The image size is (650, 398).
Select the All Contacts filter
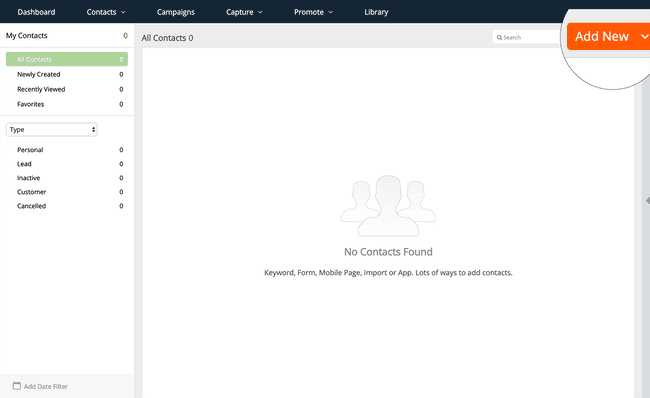click(x=67, y=59)
